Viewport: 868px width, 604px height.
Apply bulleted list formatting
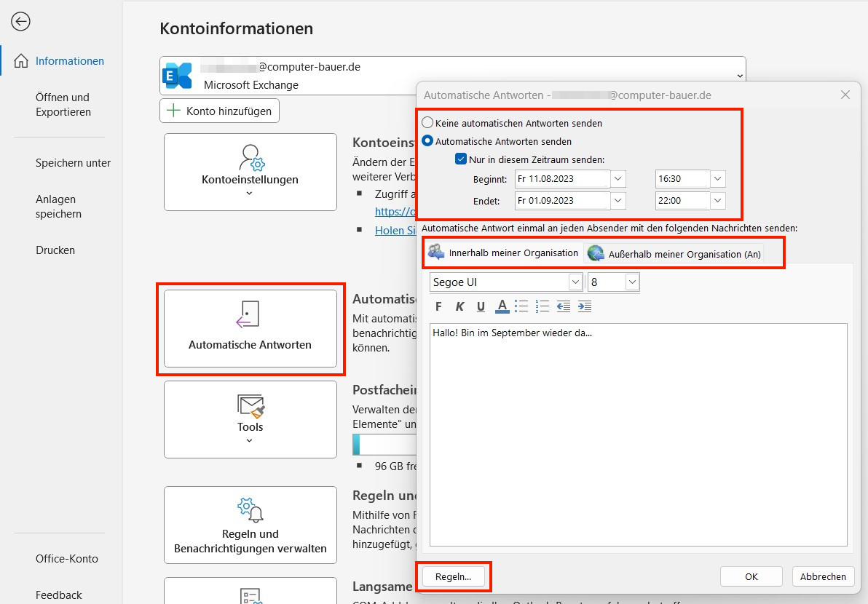521,306
